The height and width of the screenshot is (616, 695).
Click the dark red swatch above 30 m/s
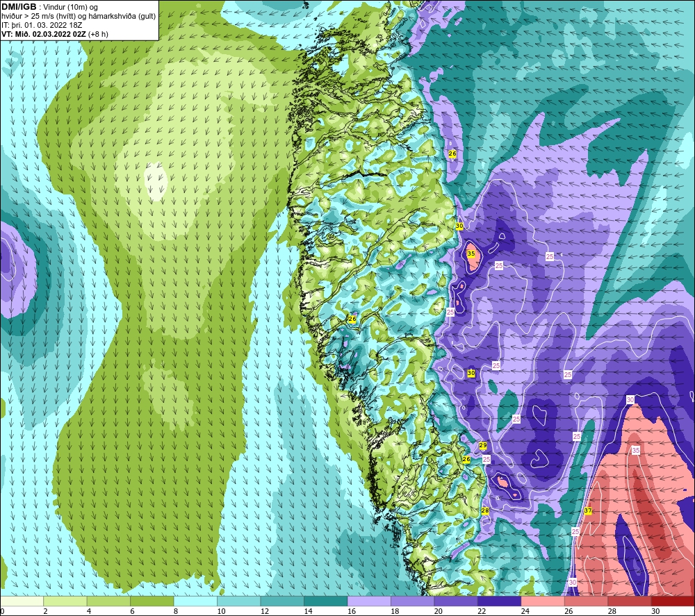tap(673, 601)
